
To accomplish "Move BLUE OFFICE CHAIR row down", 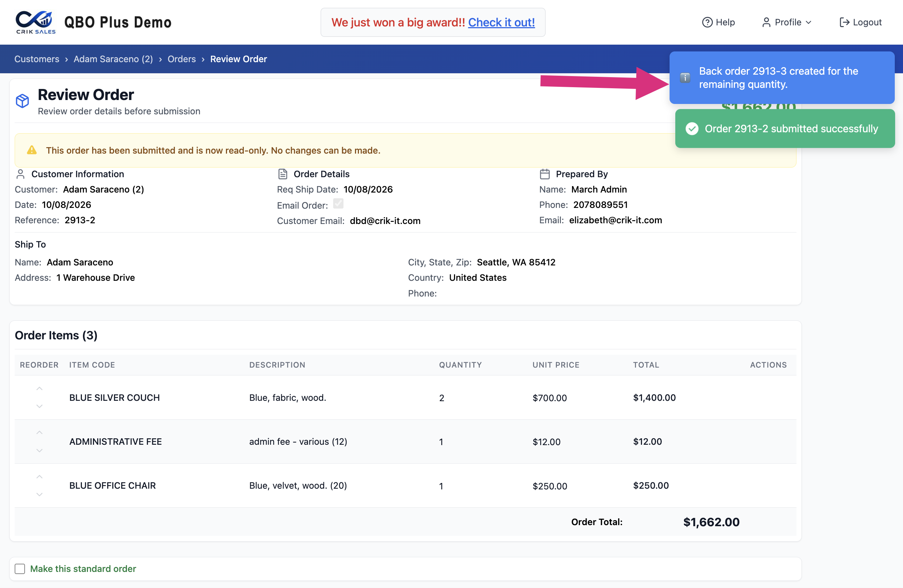I will (39, 494).
